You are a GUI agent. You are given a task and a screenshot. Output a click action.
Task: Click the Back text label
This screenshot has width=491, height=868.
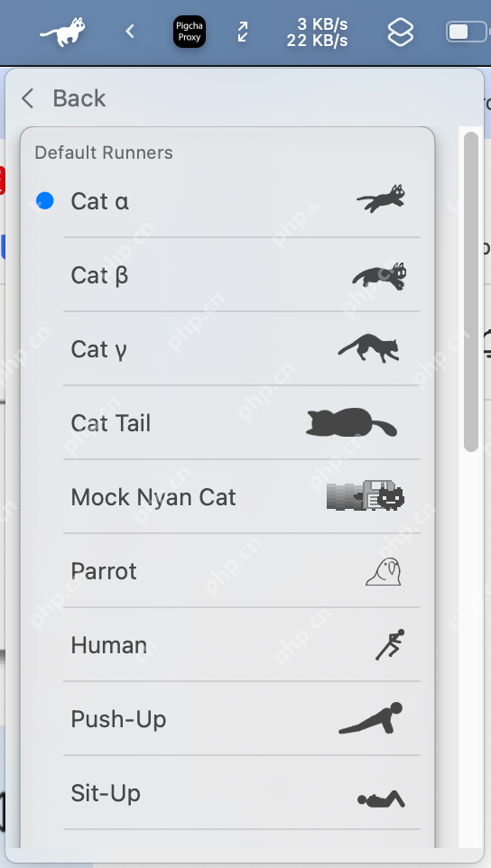(79, 98)
